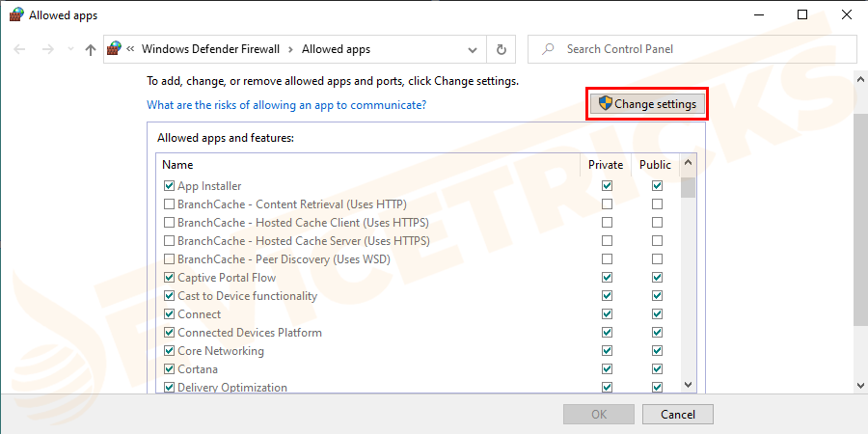Close the Allowed apps window
The width and height of the screenshot is (868, 434).
click(x=846, y=14)
